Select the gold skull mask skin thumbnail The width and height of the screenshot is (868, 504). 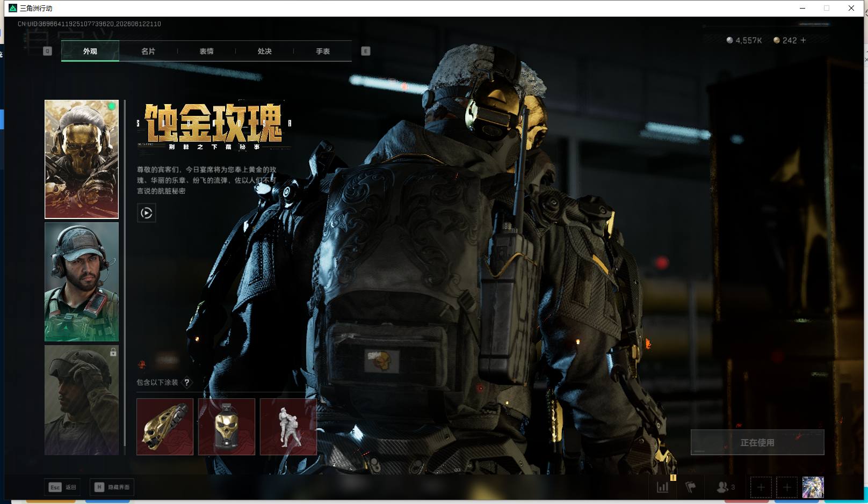[82, 159]
